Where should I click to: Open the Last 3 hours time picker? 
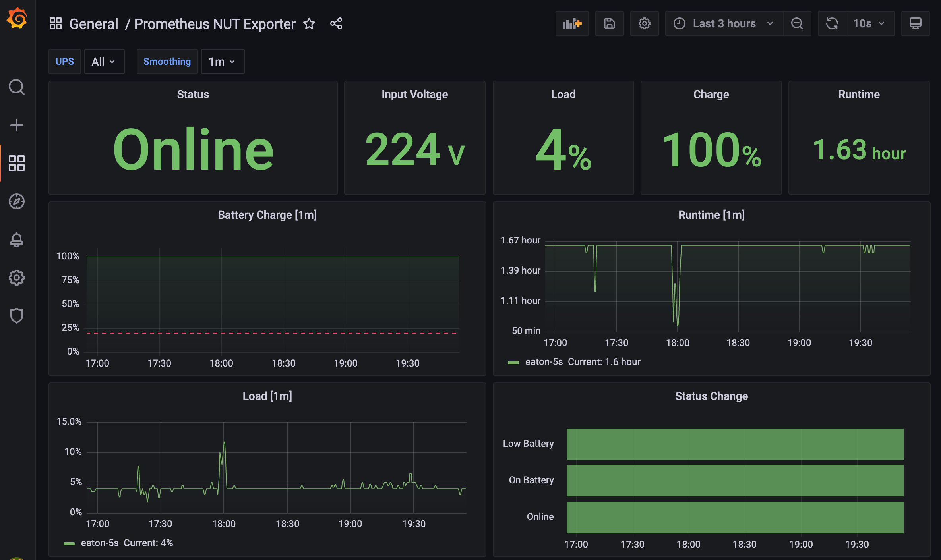tap(724, 24)
